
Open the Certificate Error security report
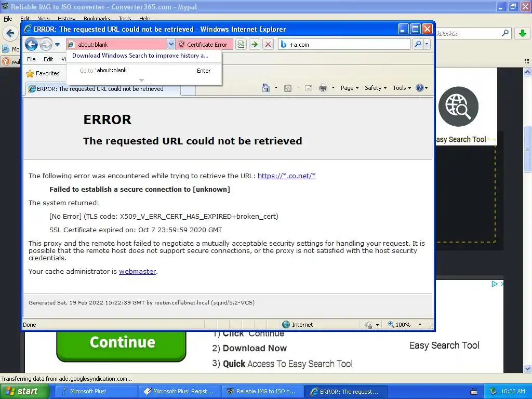pyautogui.click(x=204, y=45)
